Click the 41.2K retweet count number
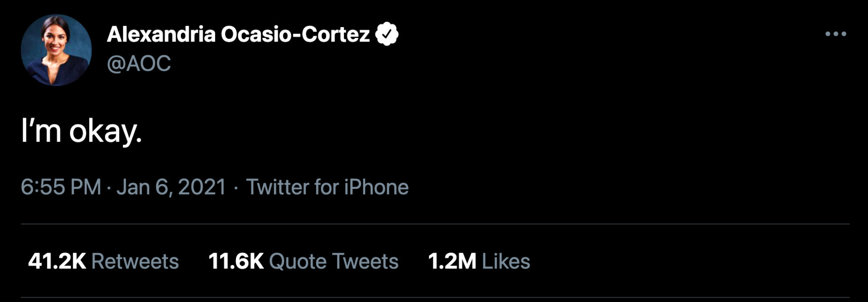The width and height of the screenshot is (868, 302). click(x=57, y=261)
